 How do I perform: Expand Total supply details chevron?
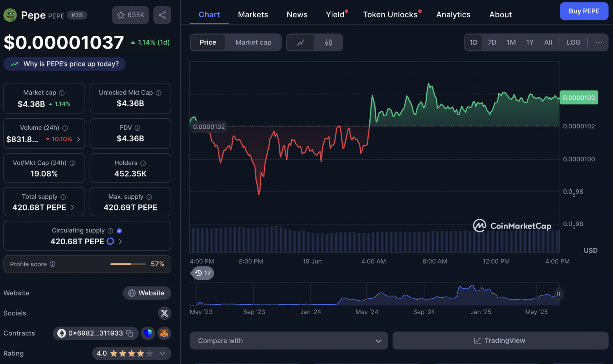point(72,207)
